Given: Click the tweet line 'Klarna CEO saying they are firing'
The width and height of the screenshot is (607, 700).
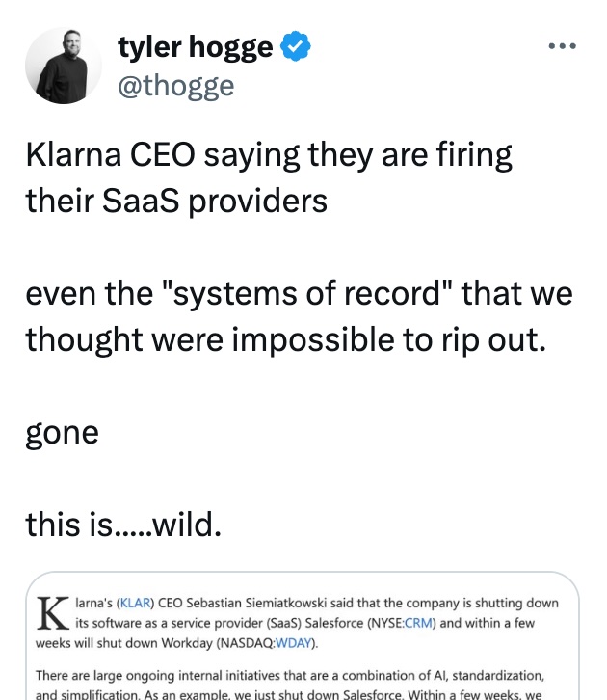Looking at the screenshot, I should (269, 155).
